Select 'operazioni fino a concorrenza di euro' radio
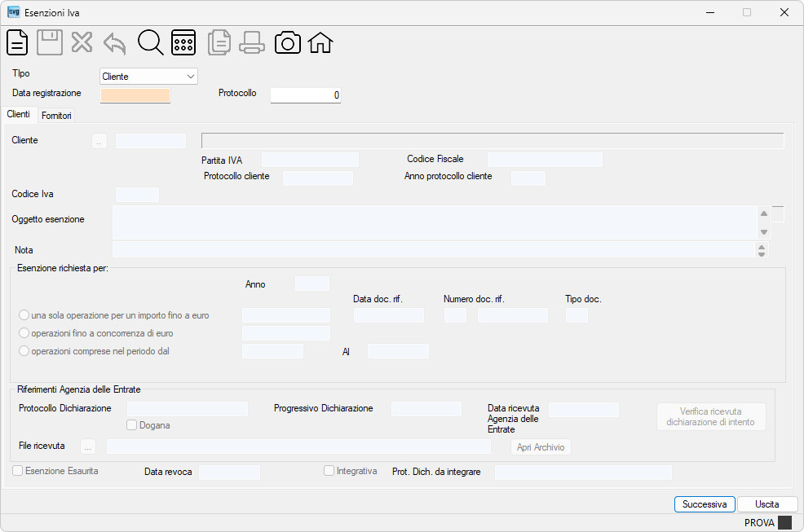Image resolution: width=804 pixels, height=532 pixels. (24, 333)
